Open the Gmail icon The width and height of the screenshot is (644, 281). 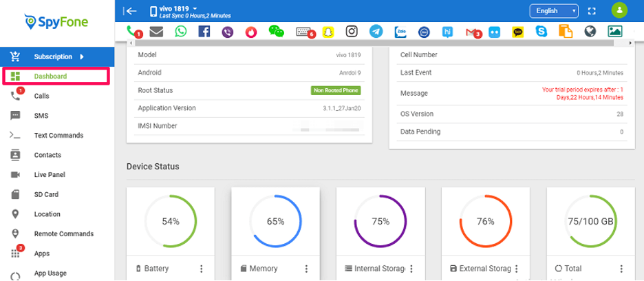[471, 32]
